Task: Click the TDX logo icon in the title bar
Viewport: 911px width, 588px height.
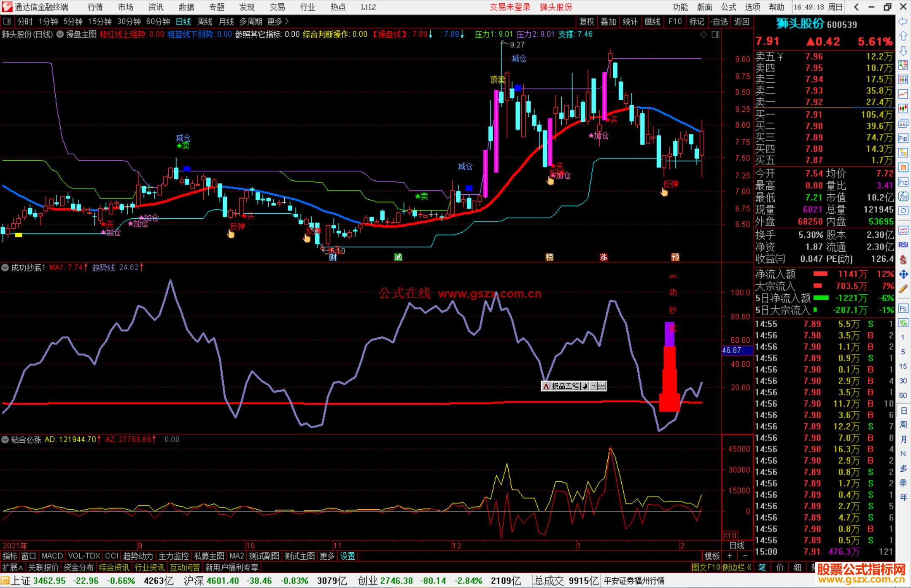Action: [x=7, y=7]
